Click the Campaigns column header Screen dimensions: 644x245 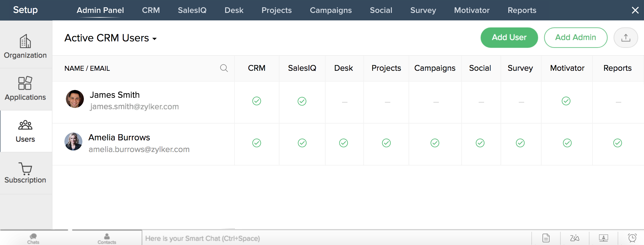click(x=435, y=68)
